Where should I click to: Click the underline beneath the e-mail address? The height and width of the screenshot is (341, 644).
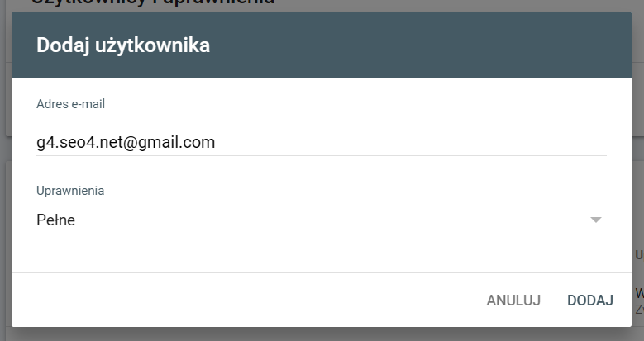tap(321, 154)
